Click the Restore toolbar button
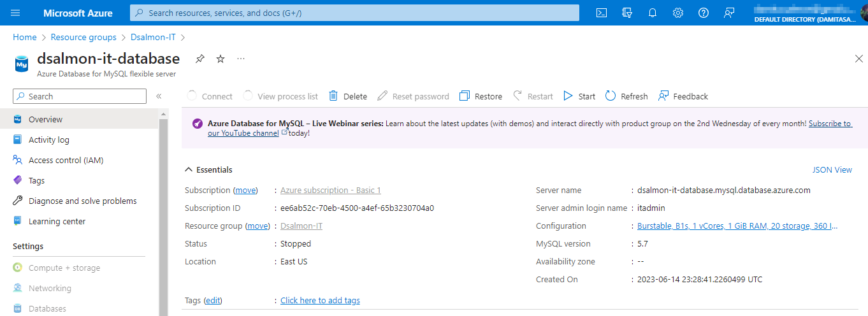The height and width of the screenshot is (316, 868). point(481,96)
